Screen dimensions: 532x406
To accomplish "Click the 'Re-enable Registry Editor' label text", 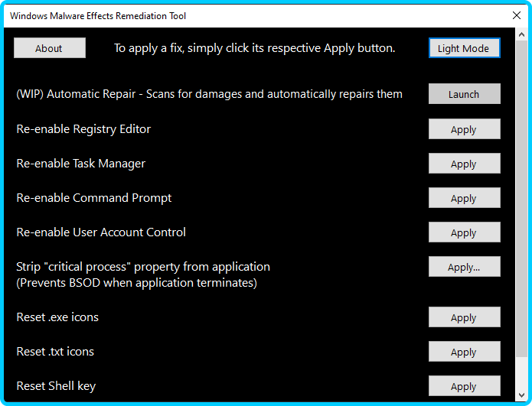I will click(x=83, y=129).
